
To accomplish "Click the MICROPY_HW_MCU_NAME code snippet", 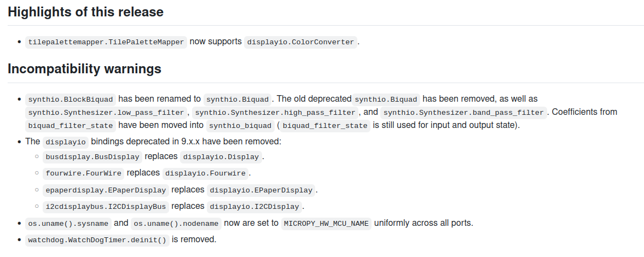I will 326,224.
